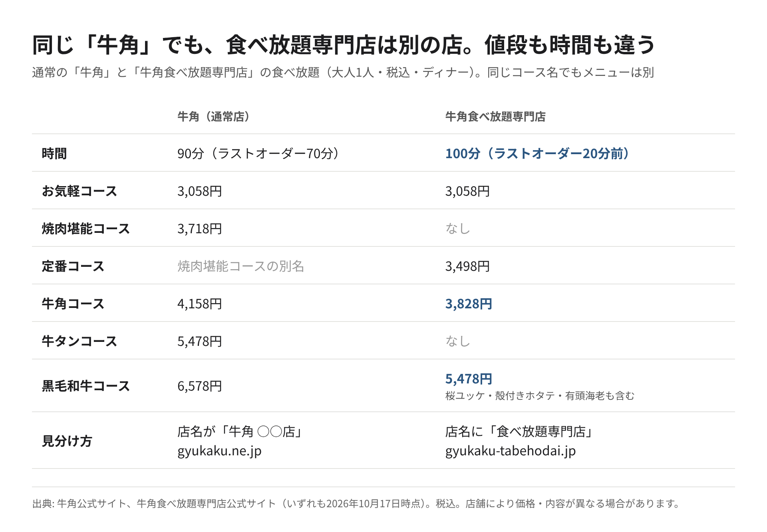Click the row label 定番コース
Image resolution: width=767 pixels, height=532 pixels.
(x=73, y=266)
